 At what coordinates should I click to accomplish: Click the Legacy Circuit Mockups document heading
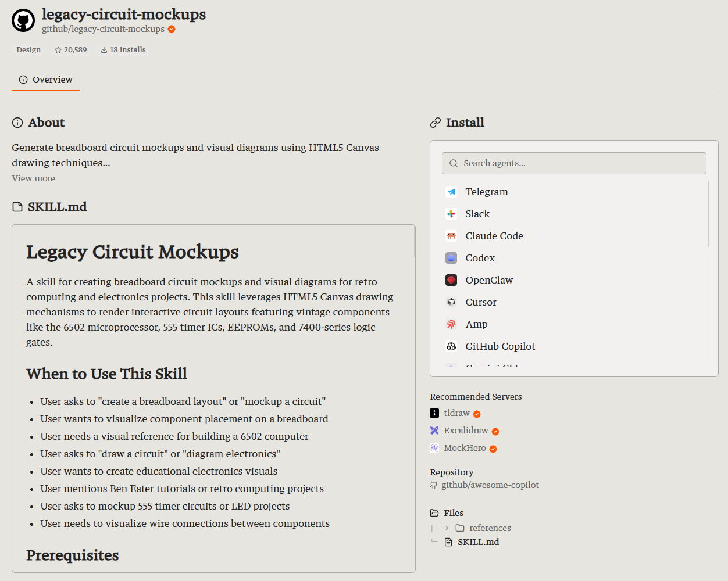133,252
